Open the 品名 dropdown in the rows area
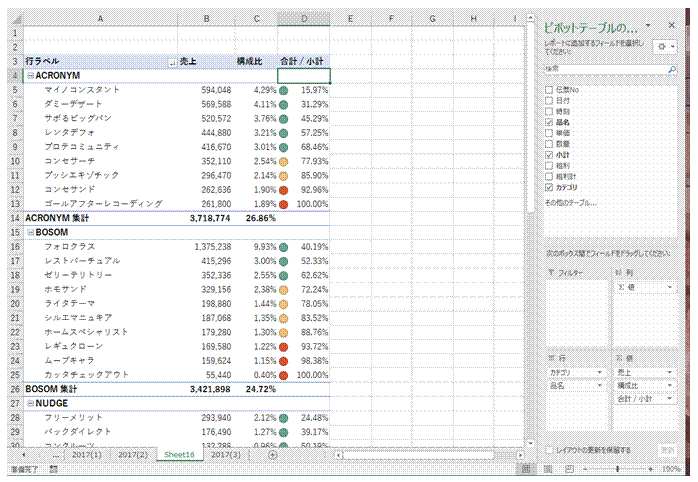The height and width of the screenshot is (482, 698). 600,385
